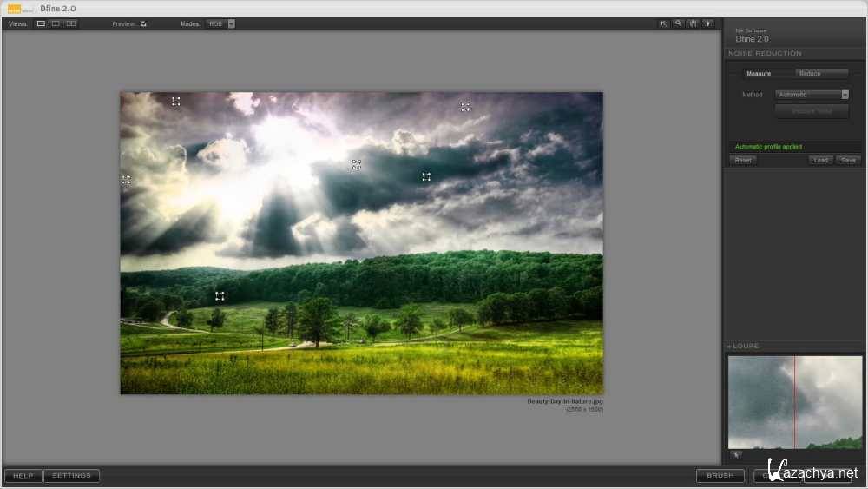This screenshot has height=489, width=868.
Task: Select the arrow selection tool
Action: (x=664, y=23)
